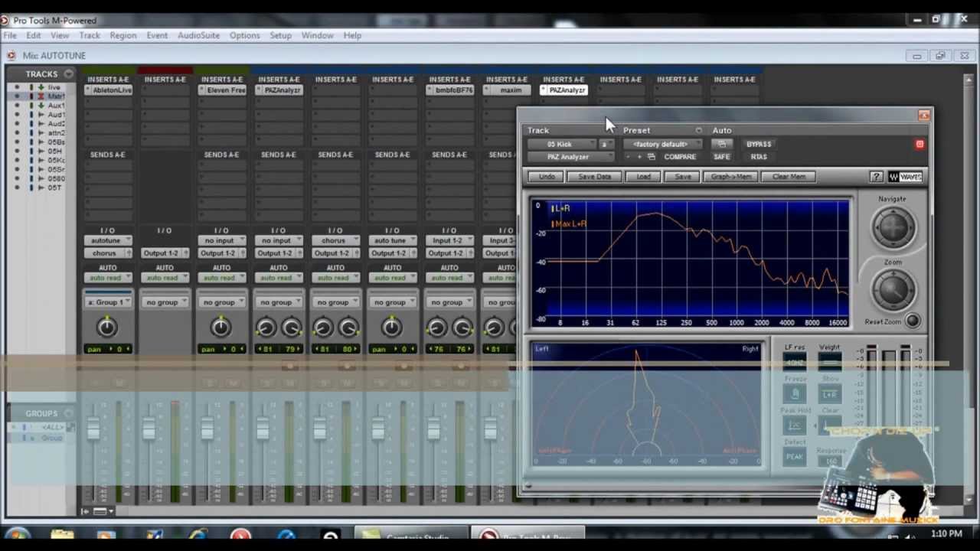Open the maxim insert plugin
The height and width of the screenshot is (551, 980).
coord(507,90)
